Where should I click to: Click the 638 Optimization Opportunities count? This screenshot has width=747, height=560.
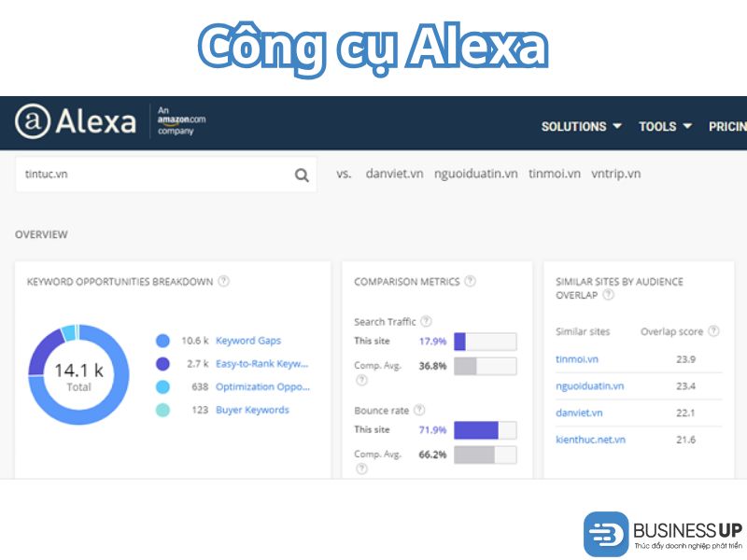pyautogui.click(x=200, y=386)
